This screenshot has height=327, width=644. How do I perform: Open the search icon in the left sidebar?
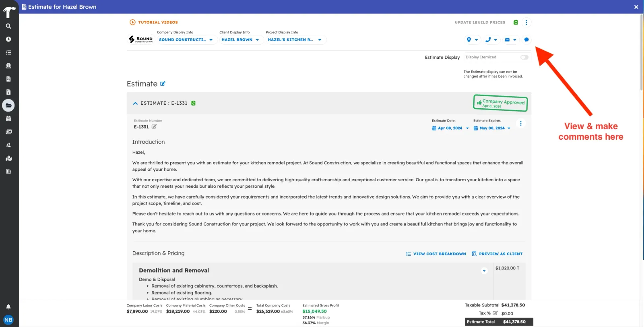click(8, 26)
